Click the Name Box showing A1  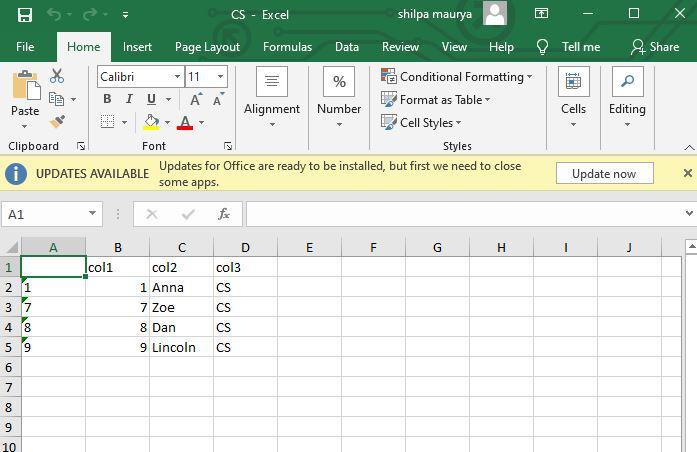44,215
